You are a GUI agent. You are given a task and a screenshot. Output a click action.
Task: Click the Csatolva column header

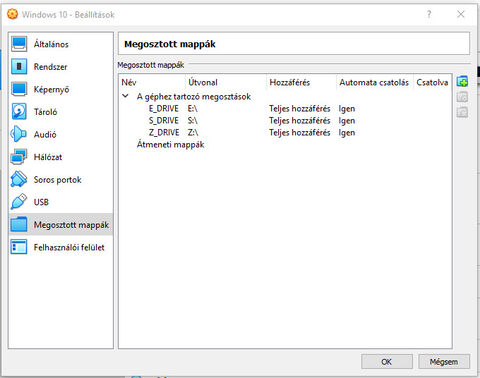[432, 82]
